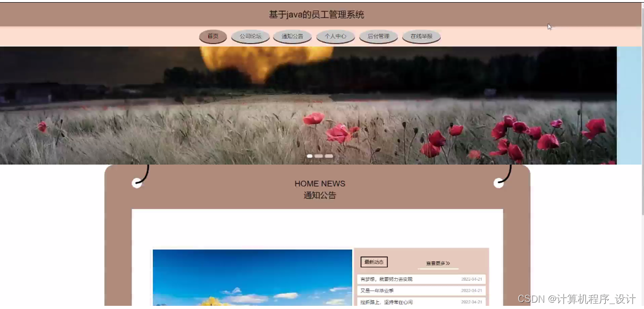This screenshot has height=309, width=644.
Task: Click the left decorative pin hook icon
Action: pyautogui.click(x=137, y=183)
